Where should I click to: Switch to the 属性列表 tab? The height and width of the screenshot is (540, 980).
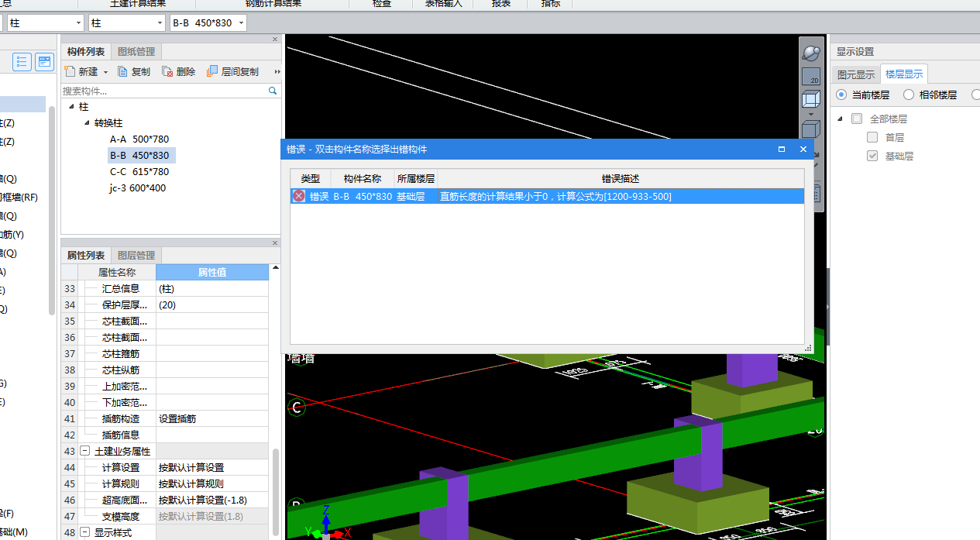tap(86, 255)
